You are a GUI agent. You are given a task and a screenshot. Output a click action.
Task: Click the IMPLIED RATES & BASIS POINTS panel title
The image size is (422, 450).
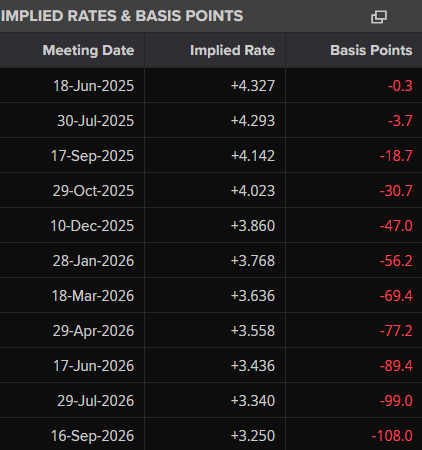(122, 16)
